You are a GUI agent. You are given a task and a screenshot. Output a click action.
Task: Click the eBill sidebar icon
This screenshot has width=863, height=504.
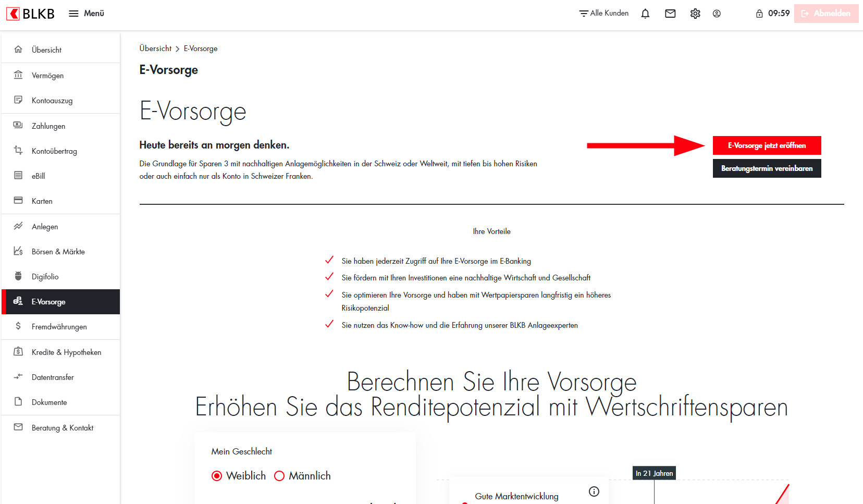[18, 176]
